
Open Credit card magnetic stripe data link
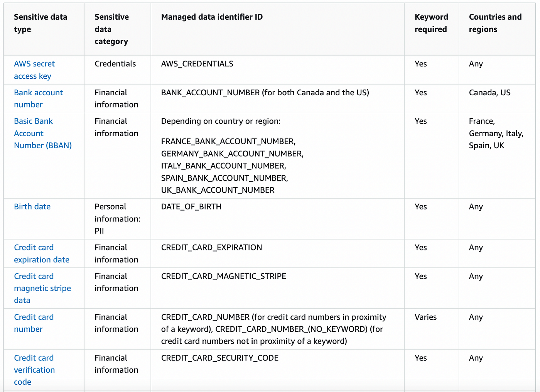[x=42, y=288]
